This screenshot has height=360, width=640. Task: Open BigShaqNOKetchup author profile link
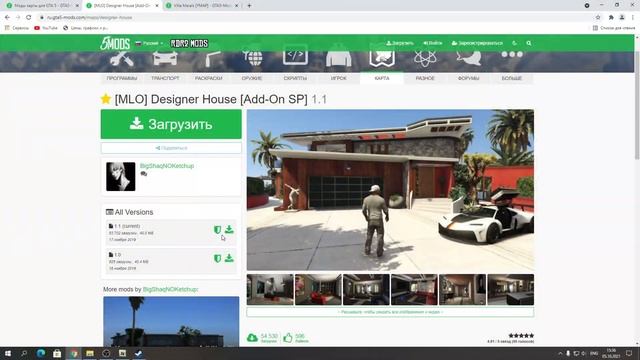(x=167, y=166)
